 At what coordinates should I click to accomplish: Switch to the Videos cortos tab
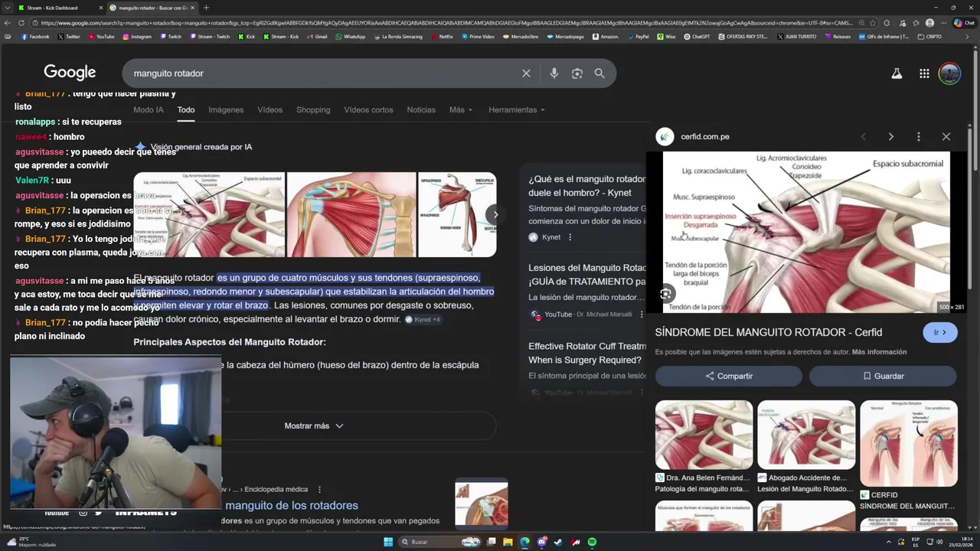[368, 109]
